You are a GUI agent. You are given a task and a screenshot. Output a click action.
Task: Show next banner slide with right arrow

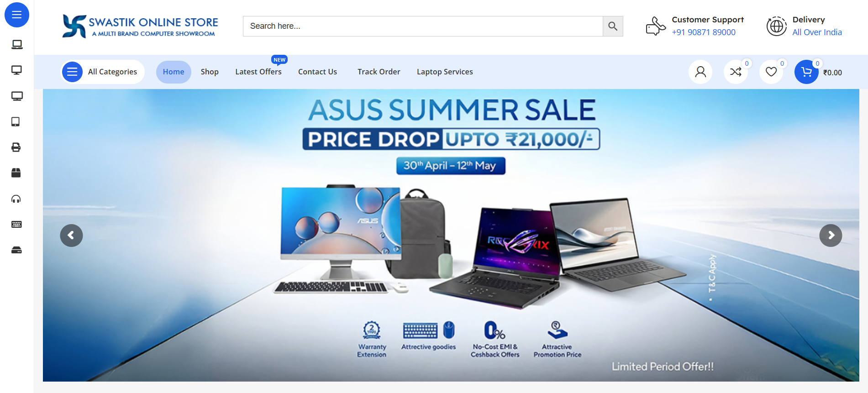pyautogui.click(x=831, y=236)
